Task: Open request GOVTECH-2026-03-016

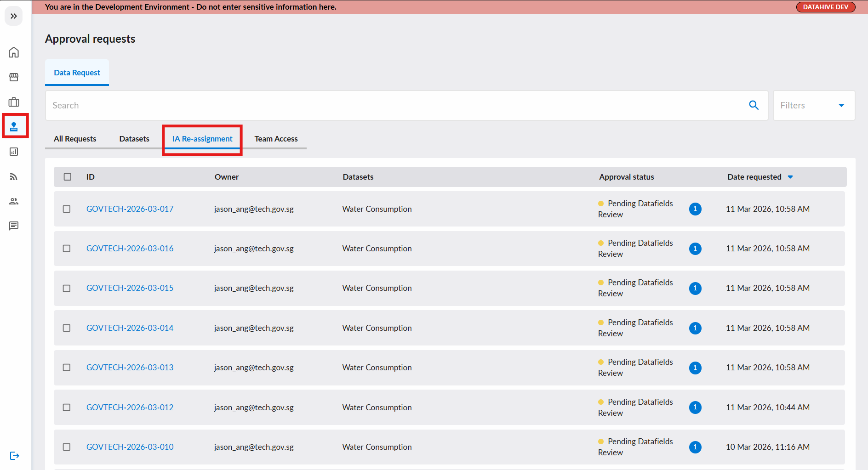Action: [x=130, y=249]
